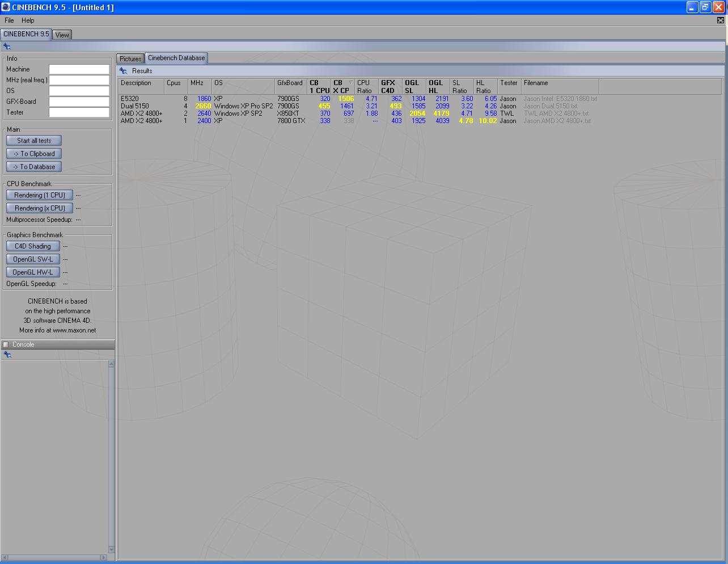Click the Console scrollbar up arrow

(111, 364)
